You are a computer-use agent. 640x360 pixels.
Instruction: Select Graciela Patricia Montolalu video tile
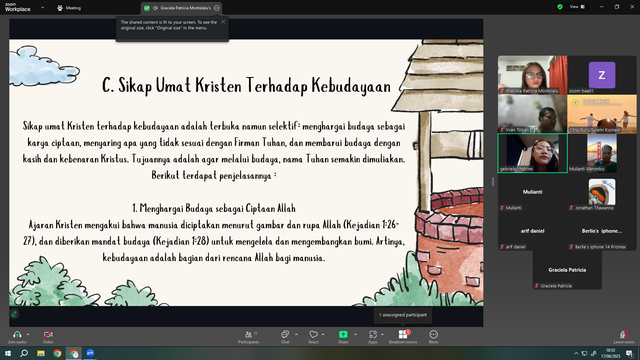tap(532, 75)
